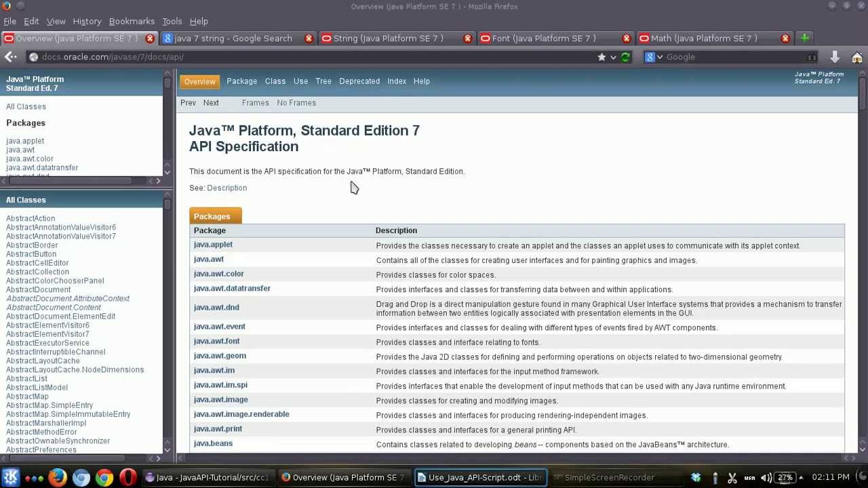Image resolution: width=868 pixels, height=488 pixels.
Task: Open the KDE application launcher icon
Action: (11, 478)
